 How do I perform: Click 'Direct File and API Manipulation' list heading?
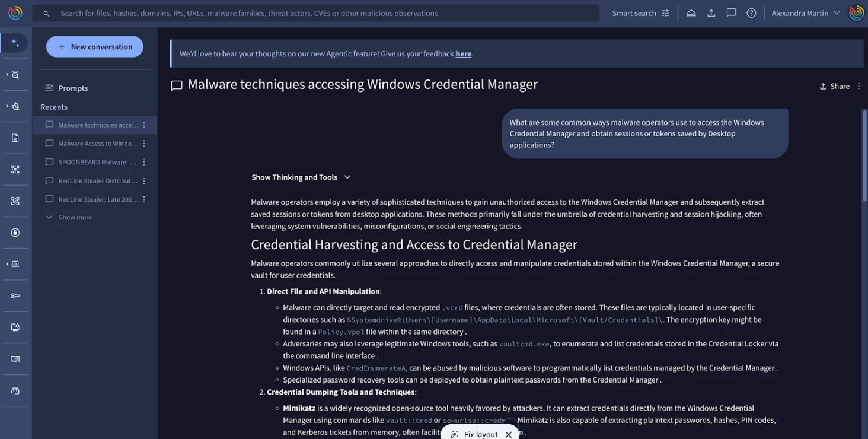pos(323,291)
